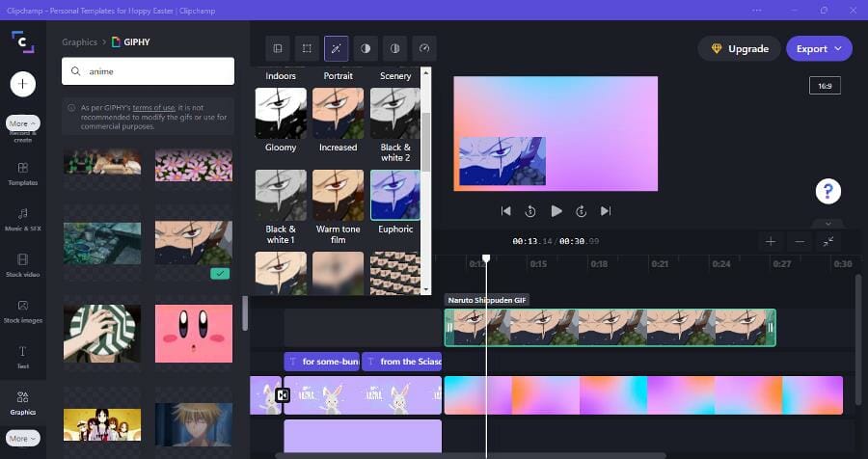Open the GIPHY terms of use link
Image resolution: width=868 pixels, height=459 pixels.
(x=153, y=108)
